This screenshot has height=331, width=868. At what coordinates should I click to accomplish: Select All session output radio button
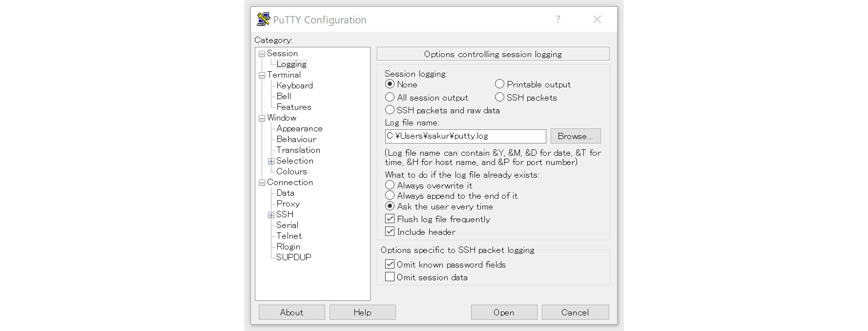tap(390, 98)
